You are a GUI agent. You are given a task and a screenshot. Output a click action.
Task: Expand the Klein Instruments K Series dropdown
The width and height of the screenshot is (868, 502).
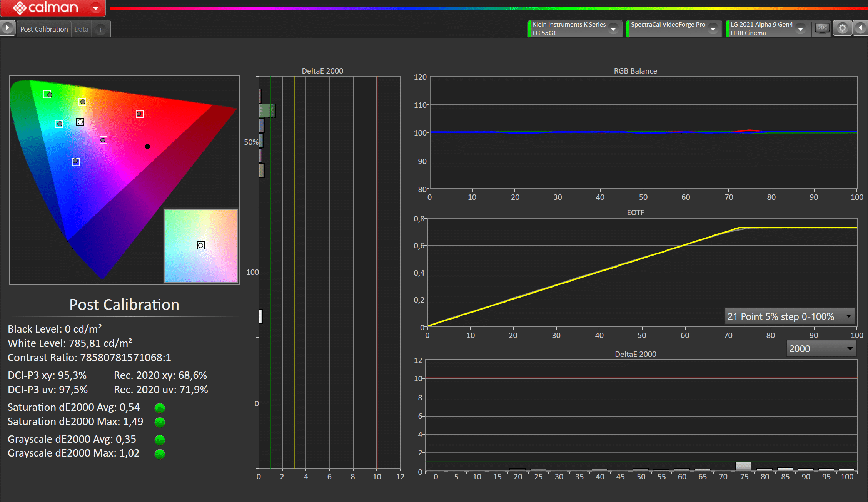point(613,29)
